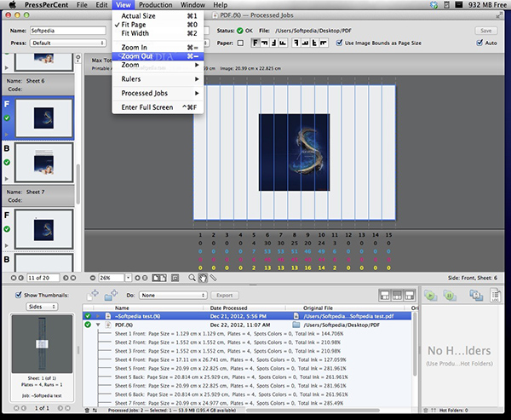Toggle the Paper checkbox

[240, 43]
